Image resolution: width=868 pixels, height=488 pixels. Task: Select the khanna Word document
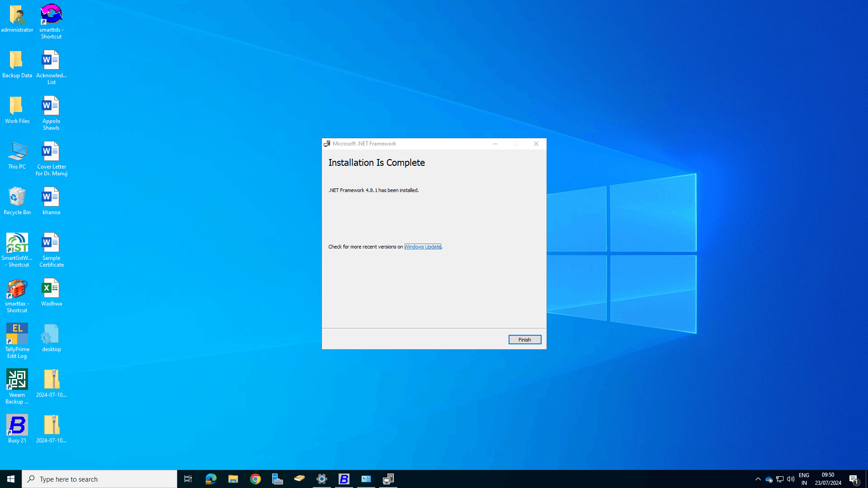pyautogui.click(x=51, y=202)
